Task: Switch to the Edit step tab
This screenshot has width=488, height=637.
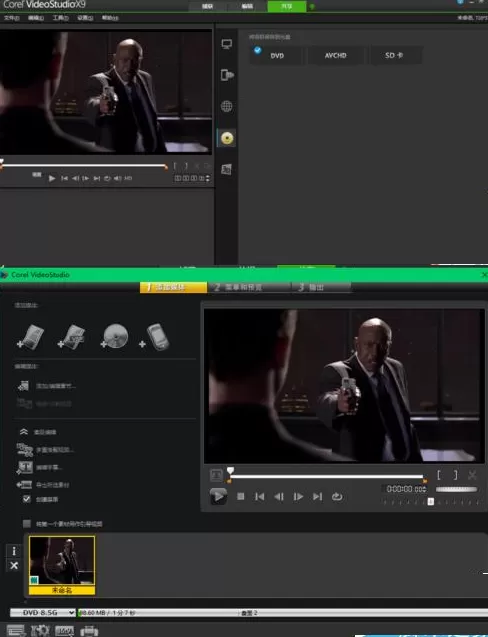Action: coord(247,6)
